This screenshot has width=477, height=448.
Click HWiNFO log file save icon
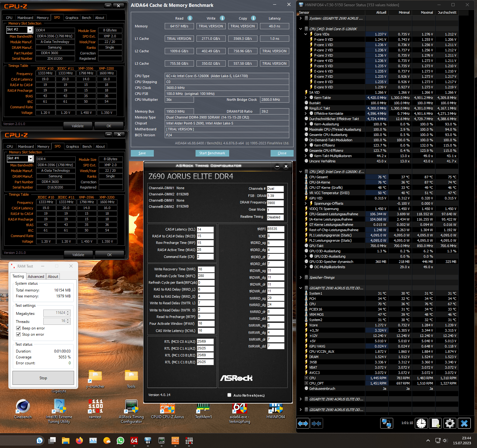pos(436,423)
